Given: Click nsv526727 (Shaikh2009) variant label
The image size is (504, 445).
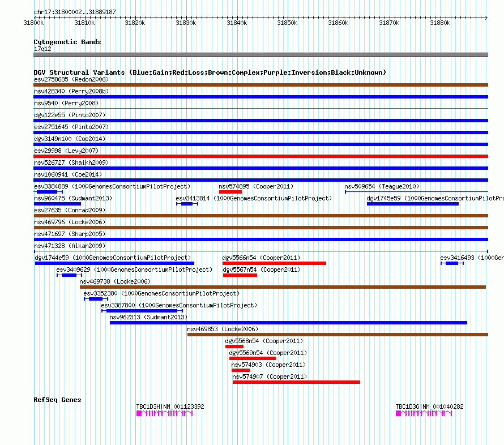Looking at the screenshot, I should (71, 162).
